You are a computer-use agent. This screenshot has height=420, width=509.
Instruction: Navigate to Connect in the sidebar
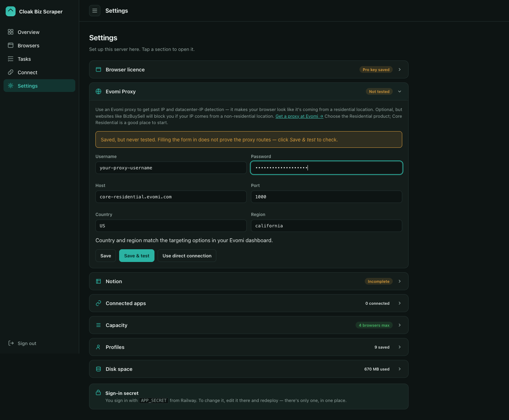click(39, 72)
